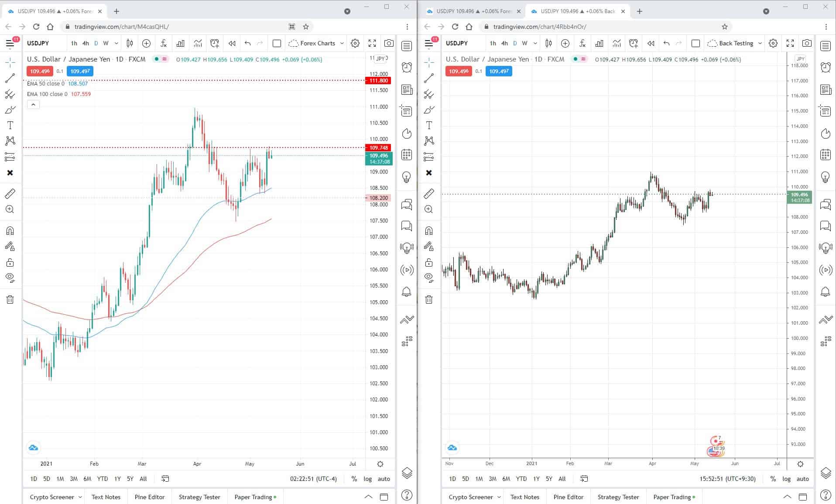Select the Measure tool in left toolbar
Image resolution: width=836 pixels, height=504 pixels.
point(10,193)
